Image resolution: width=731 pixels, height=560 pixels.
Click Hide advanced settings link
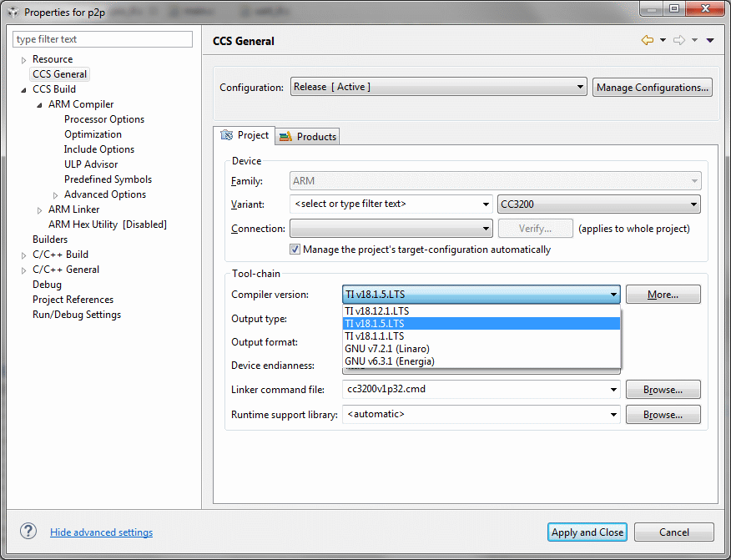pyautogui.click(x=101, y=532)
